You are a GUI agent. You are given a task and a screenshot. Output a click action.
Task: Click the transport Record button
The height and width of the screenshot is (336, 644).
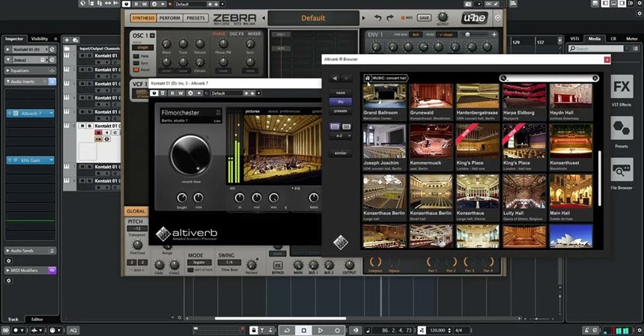click(337, 330)
